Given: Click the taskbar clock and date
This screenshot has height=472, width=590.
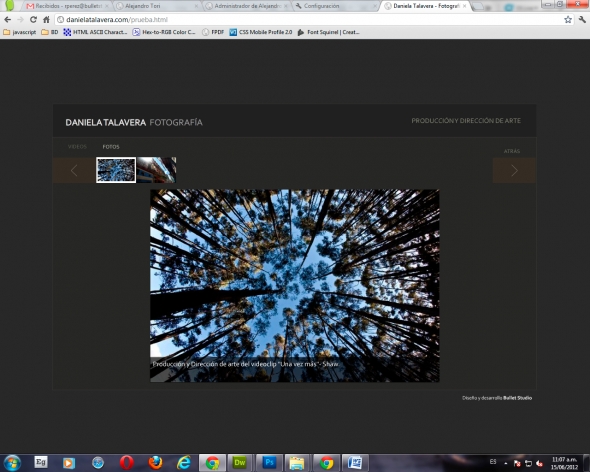Looking at the screenshot, I should (564, 463).
